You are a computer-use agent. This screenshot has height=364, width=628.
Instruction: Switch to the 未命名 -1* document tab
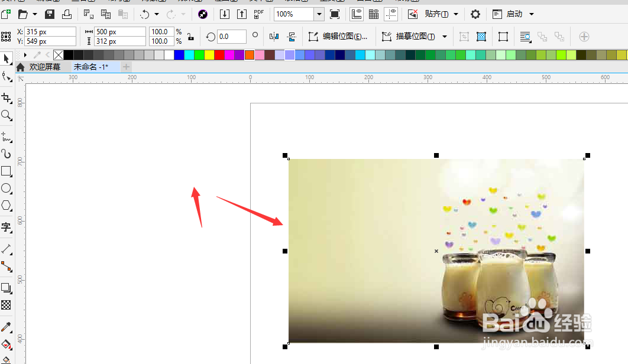pyautogui.click(x=96, y=67)
